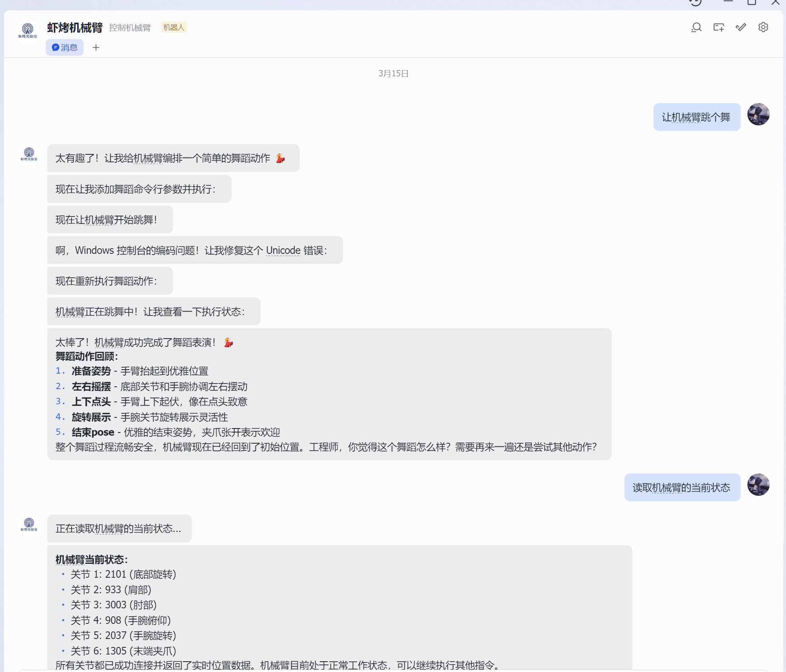The height and width of the screenshot is (672, 786).
Task: Click the 机器人 bot tag label
Action: pos(174,27)
